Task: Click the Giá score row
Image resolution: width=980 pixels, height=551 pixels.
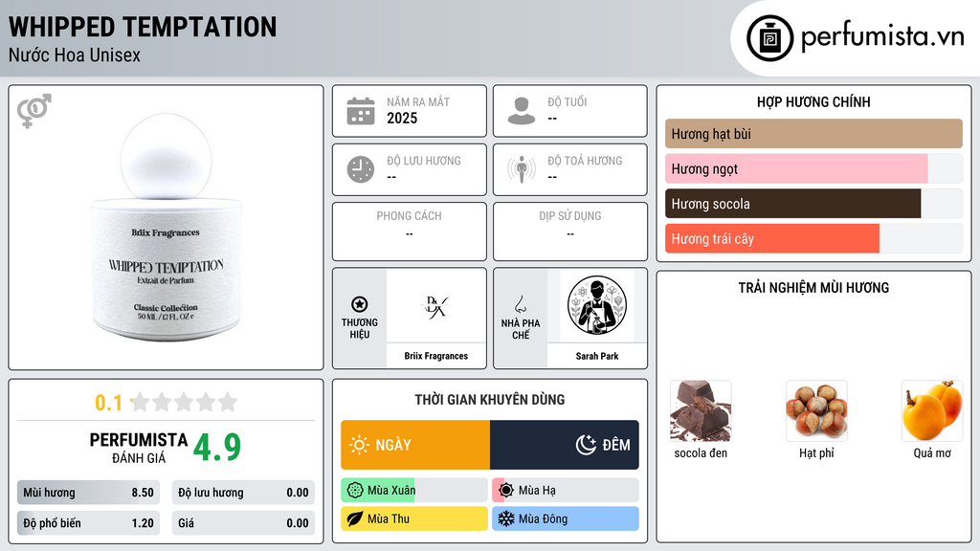Action: point(243,523)
